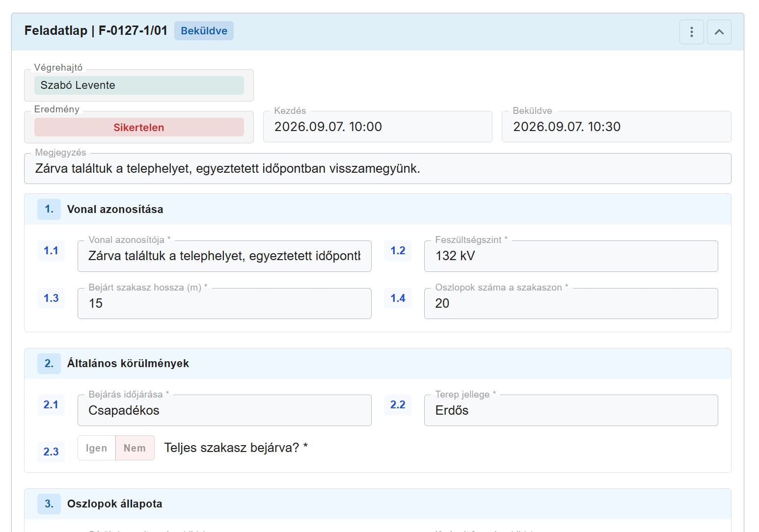Viewport: 759px width, 532px height.
Task: Click the question number 2.1 badge
Action: [51, 405]
